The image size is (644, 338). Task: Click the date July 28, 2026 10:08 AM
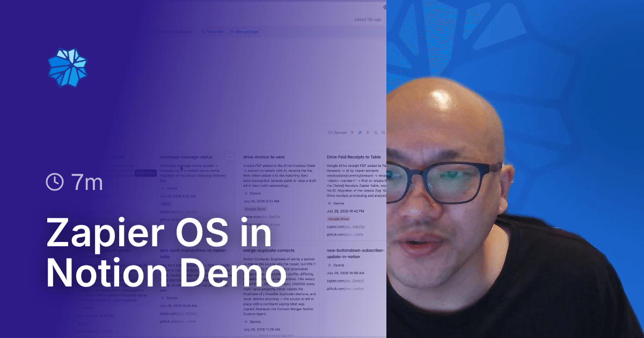point(345,273)
